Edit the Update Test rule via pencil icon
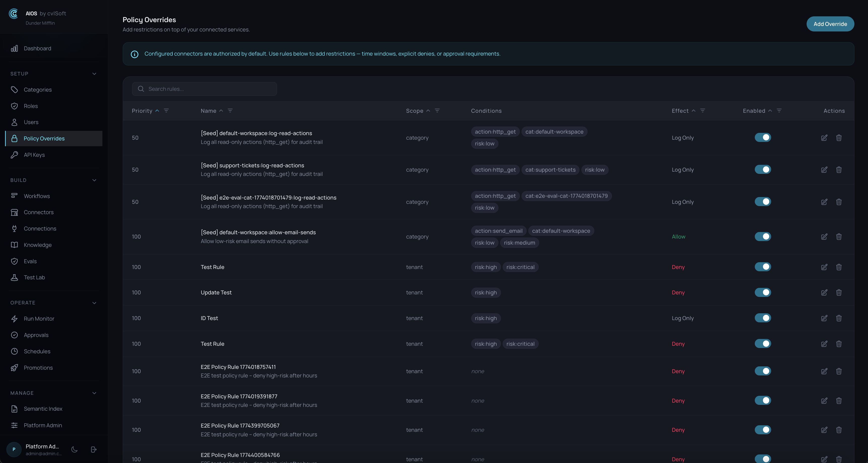868x463 pixels. tap(824, 292)
